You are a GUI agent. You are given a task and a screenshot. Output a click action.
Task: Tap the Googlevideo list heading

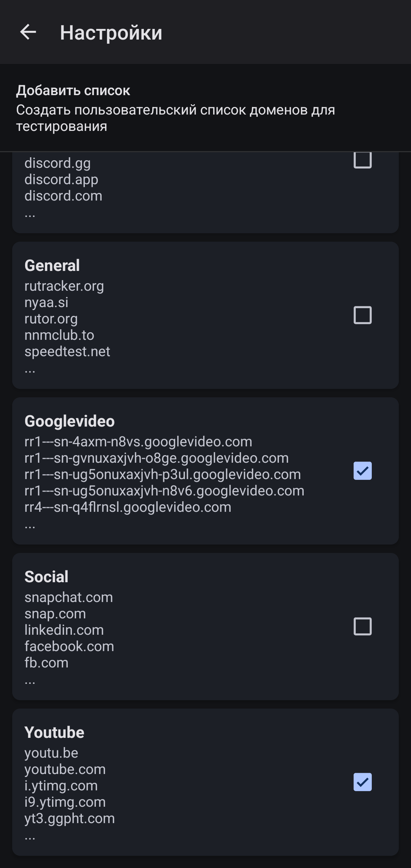tap(70, 421)
